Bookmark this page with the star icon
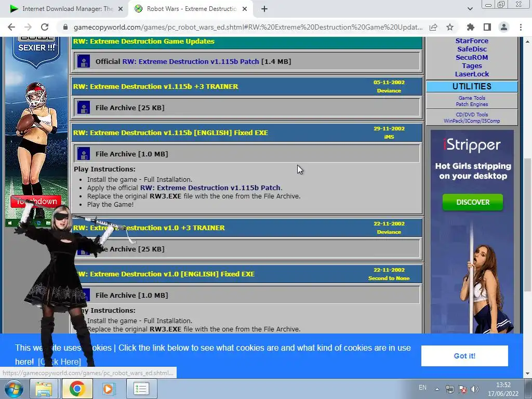This screenshot has height=399, width=532. pos(450,27)
